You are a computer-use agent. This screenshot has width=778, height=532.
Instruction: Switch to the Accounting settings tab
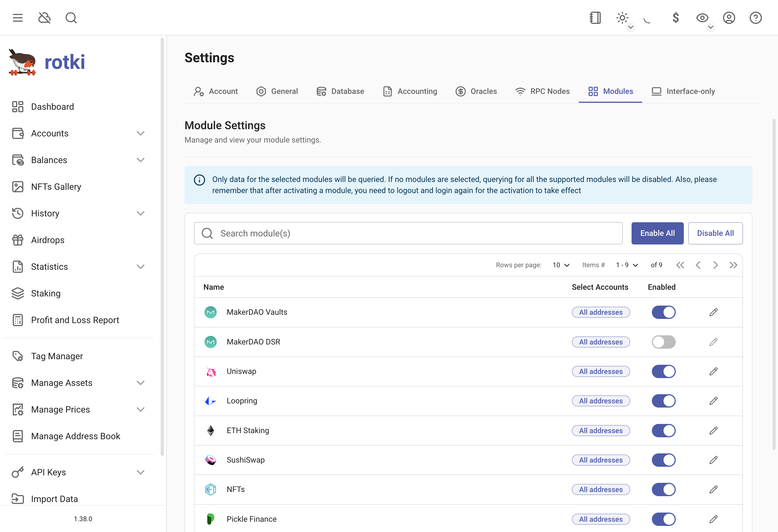click(410, 91)
